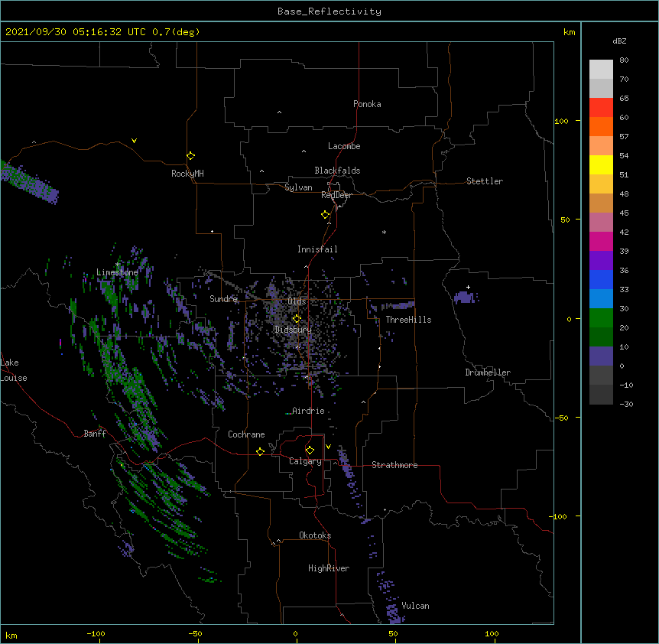Click the white plus marker northwest of Drumheller
This screenshot has height=644, width=659.
468,287
